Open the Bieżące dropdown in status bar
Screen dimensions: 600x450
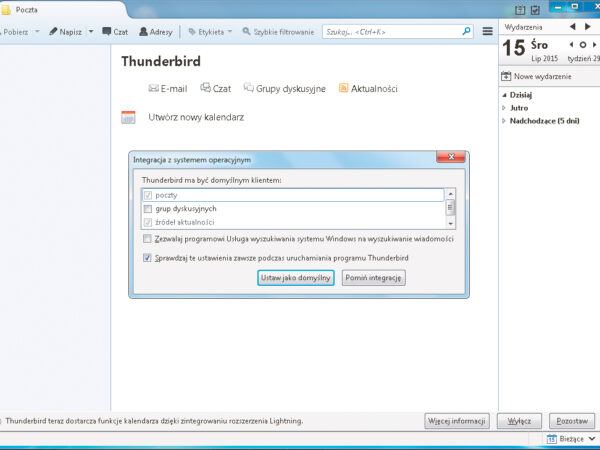pos(571,439)
